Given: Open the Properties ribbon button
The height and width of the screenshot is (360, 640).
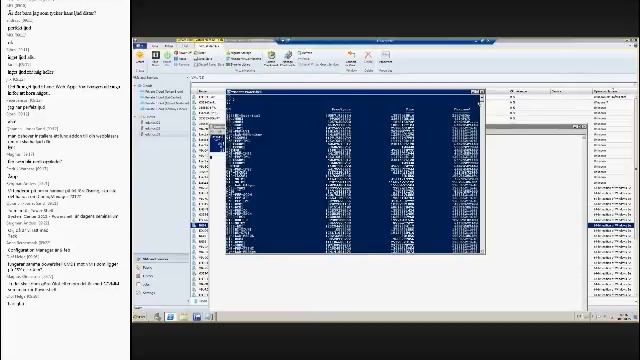Looking at the screenshot, I should 385,57.
